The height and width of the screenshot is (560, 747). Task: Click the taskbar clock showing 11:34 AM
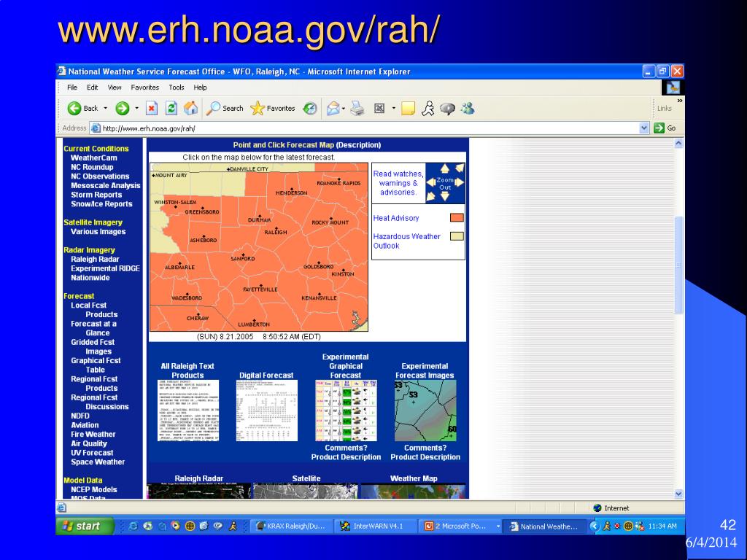[x=662, y=526]
